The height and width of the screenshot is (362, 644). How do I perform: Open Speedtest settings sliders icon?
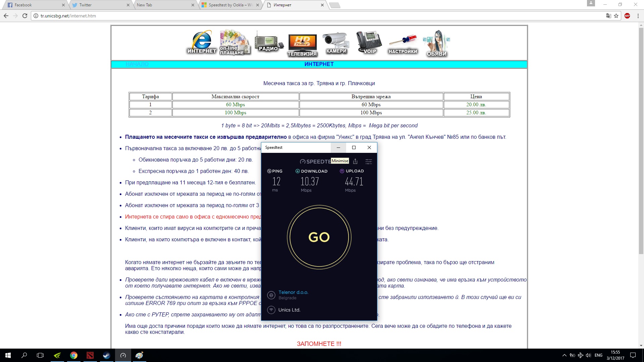point(369,162)
